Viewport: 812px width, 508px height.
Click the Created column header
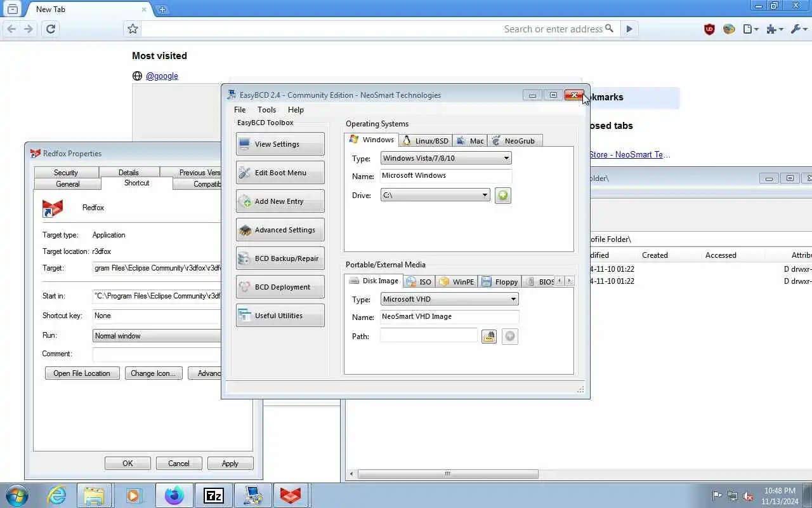pyautogui.click(x=655, y=255)
